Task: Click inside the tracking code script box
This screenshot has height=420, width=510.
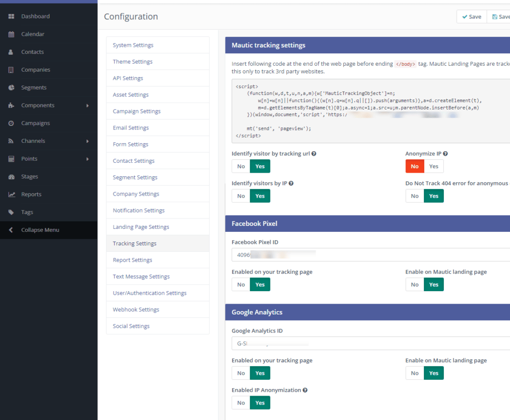Action: point(371,111)
